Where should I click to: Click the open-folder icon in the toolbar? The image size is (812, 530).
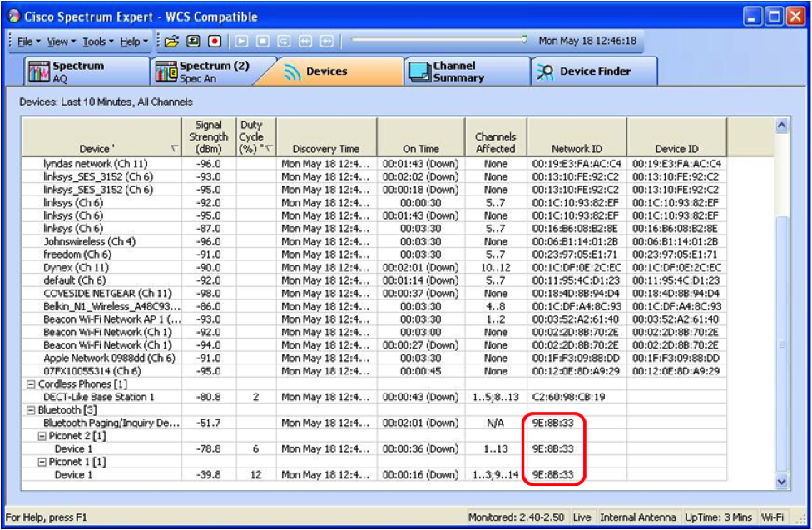coord(171,41)
